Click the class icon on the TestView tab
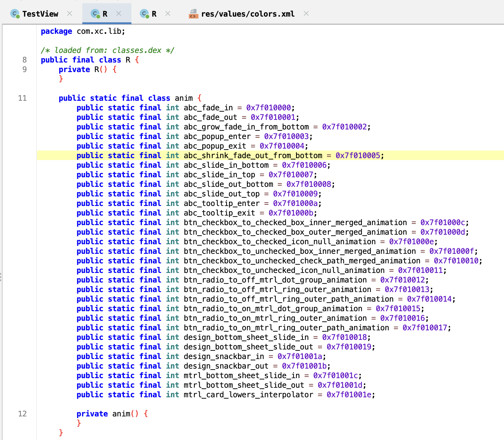Image resolution: width=504 pixels, height=440 pixels. point(15,14)
